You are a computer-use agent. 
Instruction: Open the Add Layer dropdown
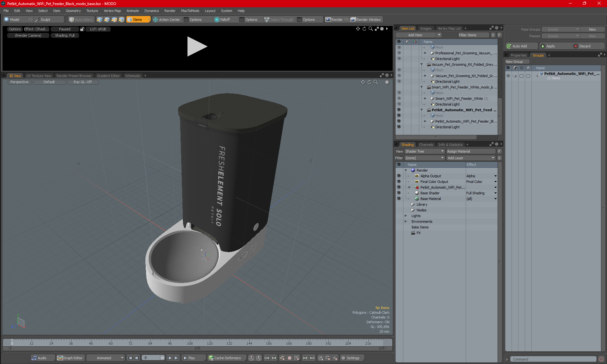coord(471,158)
